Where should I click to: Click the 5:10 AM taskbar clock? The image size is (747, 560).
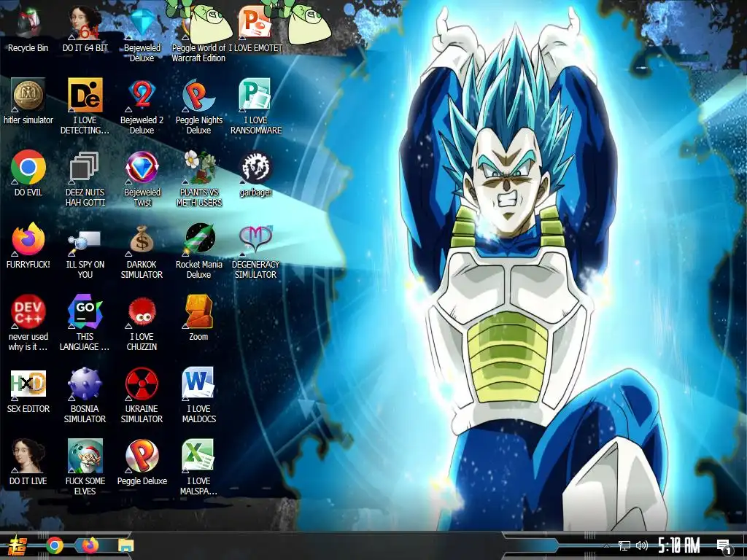pos(679,545)
